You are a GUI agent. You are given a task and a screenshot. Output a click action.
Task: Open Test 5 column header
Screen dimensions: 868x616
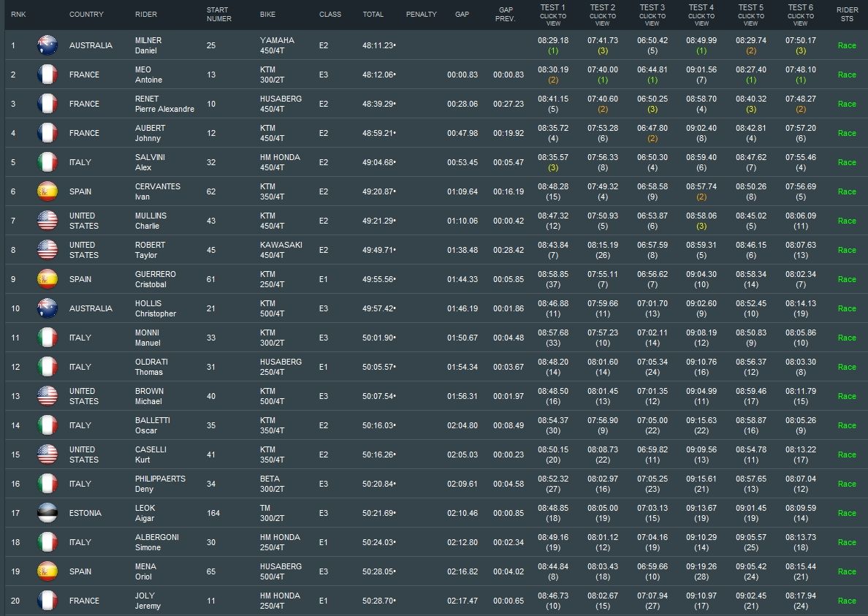(x=750, y=15)
